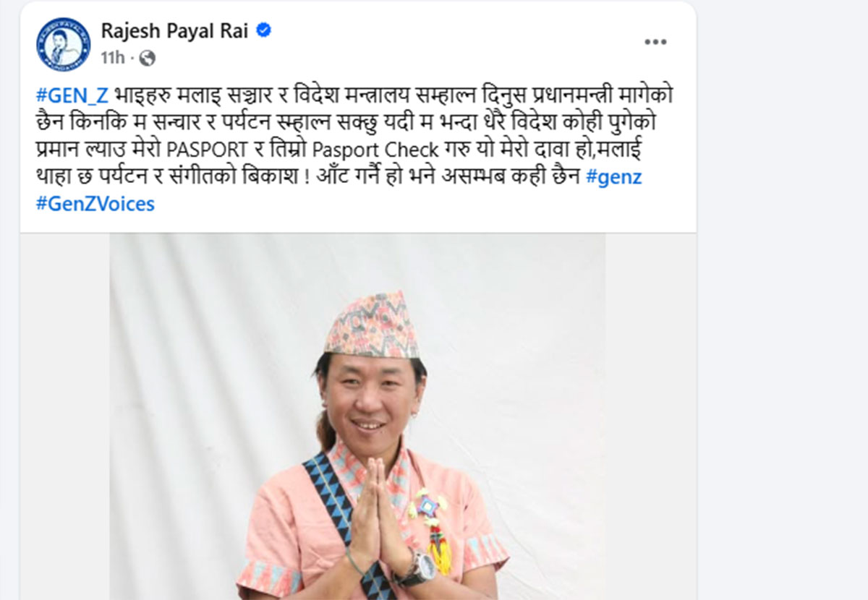Click the blue verified badge
Image resolution: width=868 pixels, height=600 pixels.
coord(263,30)
